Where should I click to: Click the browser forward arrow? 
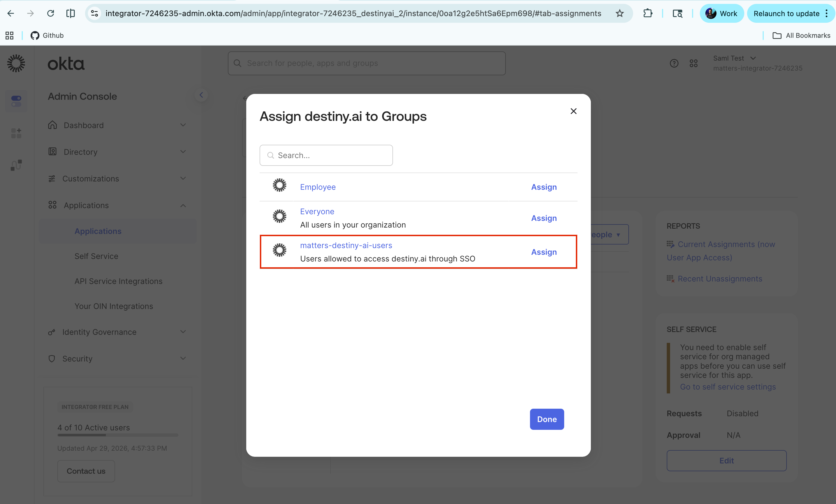(31, 14)
